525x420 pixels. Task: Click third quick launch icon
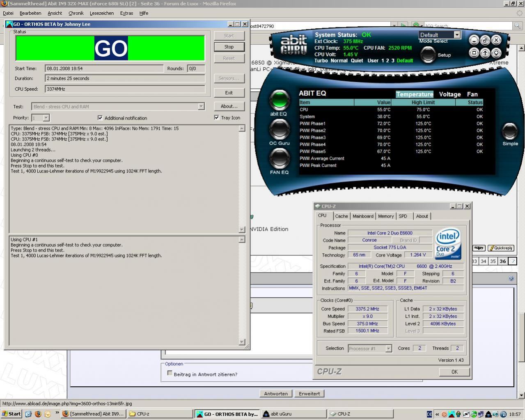coord(48,414)
